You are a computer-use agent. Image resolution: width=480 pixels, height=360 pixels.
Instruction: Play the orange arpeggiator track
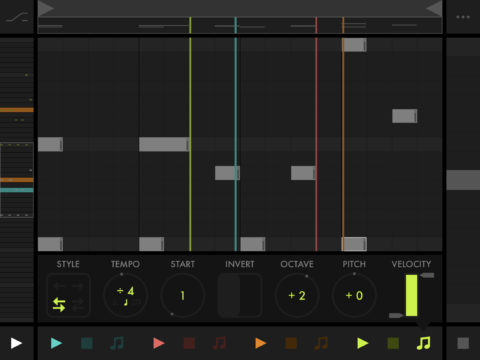pyautogui.click(x=261, y=343)
